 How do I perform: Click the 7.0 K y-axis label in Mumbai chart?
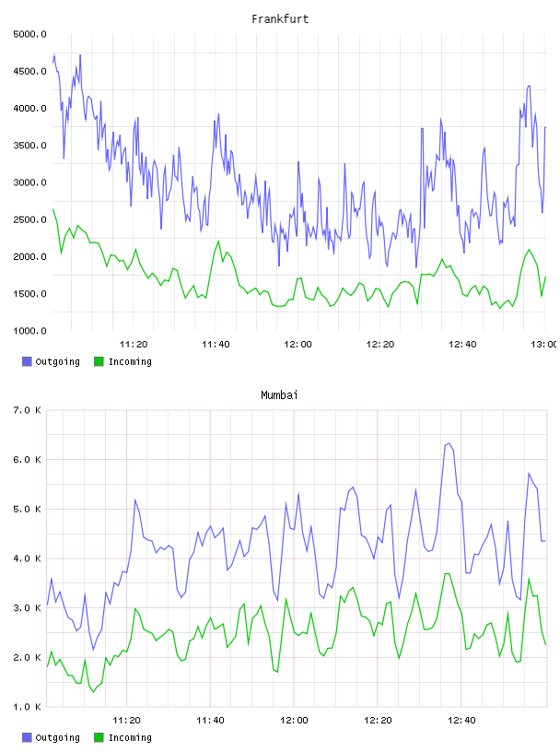pyautogui.click(x=27, y=410)
